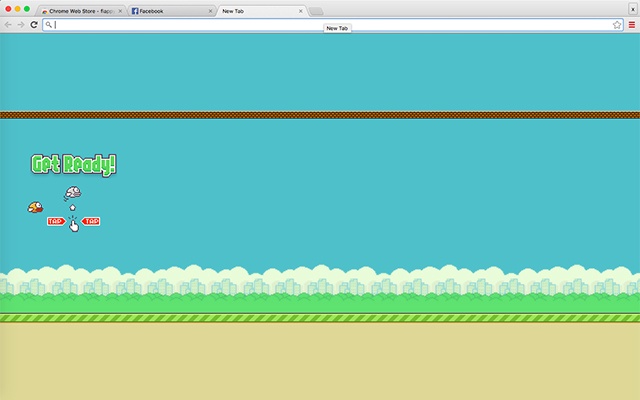
Task: Focus the address bar input field
Action: [333, 25]
